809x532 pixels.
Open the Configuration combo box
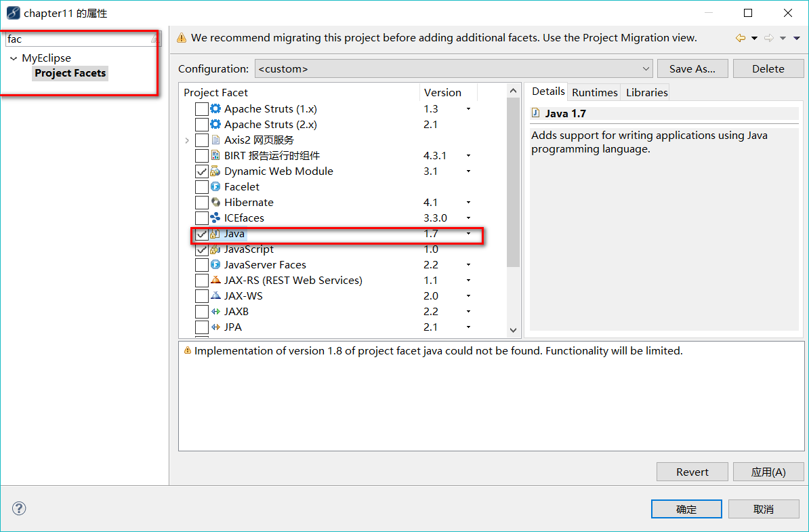[453, 68]
